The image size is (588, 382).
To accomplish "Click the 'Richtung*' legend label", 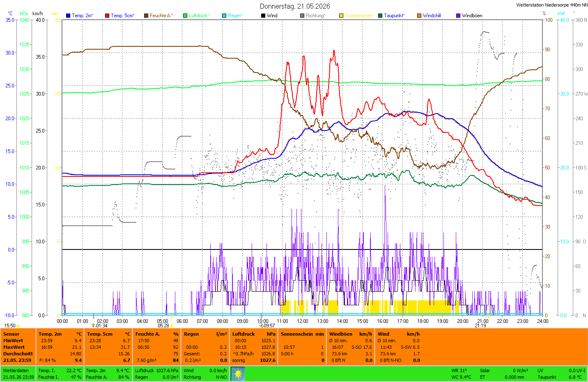I will 316,16.
